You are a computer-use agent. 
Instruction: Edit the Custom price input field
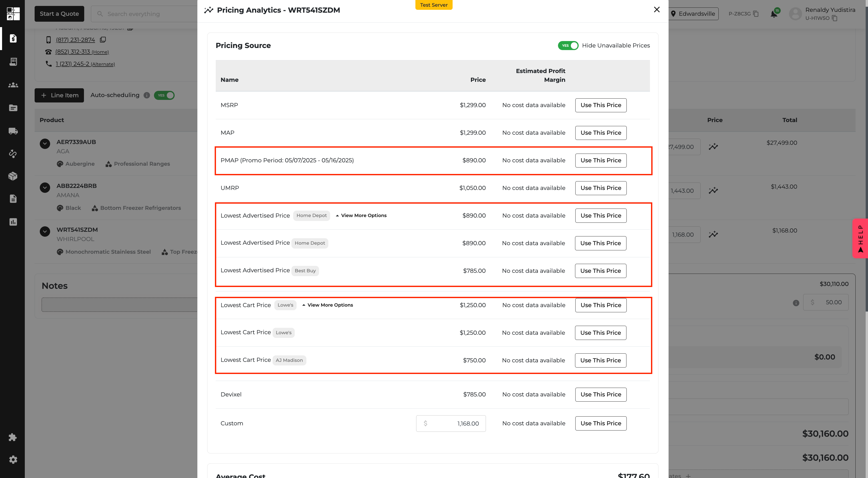[x=451, y=424]
